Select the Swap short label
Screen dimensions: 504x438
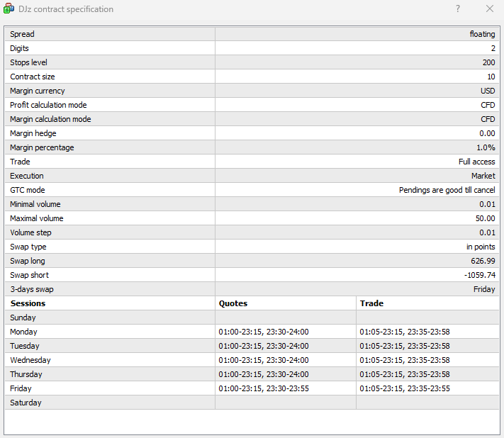(x=29, y=275)
